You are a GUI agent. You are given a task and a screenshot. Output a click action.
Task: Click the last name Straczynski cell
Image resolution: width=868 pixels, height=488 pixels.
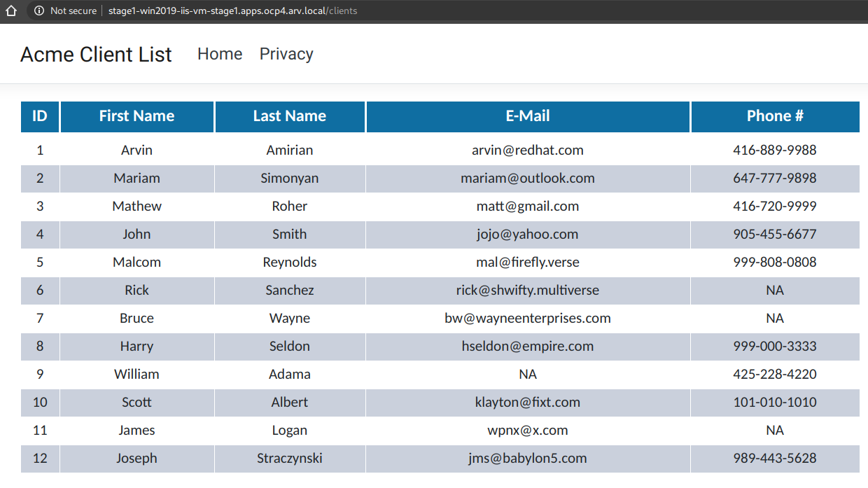tap(290, 458)
